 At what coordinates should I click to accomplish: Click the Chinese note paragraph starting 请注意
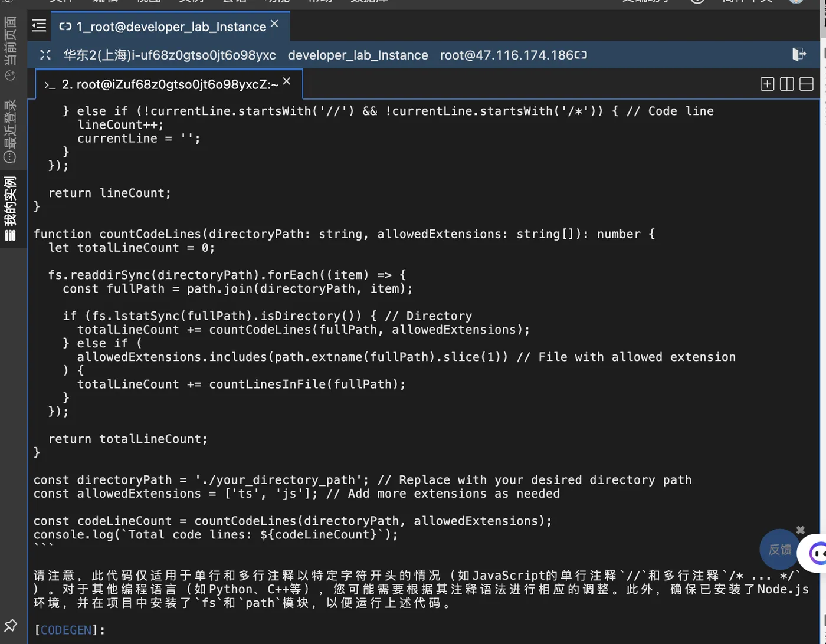coord(421,589)
